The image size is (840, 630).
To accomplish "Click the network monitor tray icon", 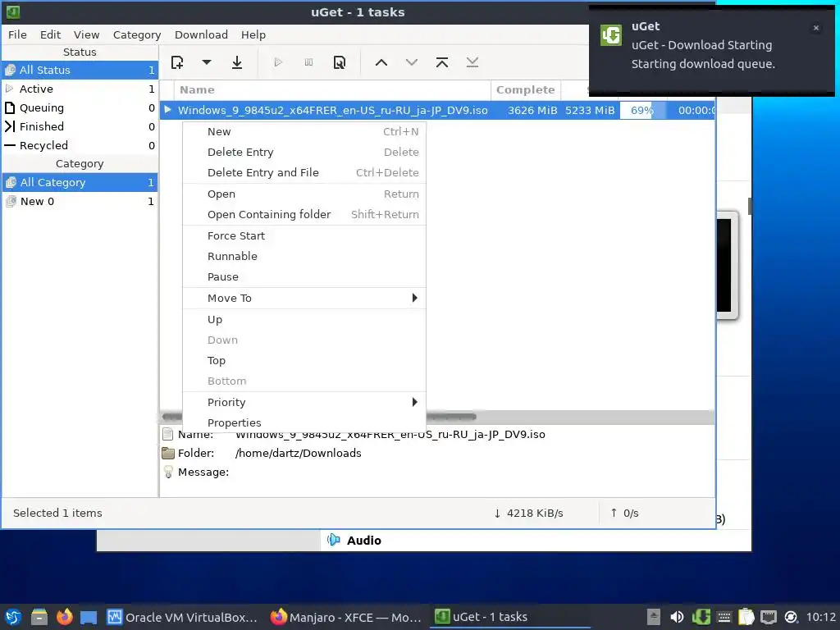I will click(768, 617).
